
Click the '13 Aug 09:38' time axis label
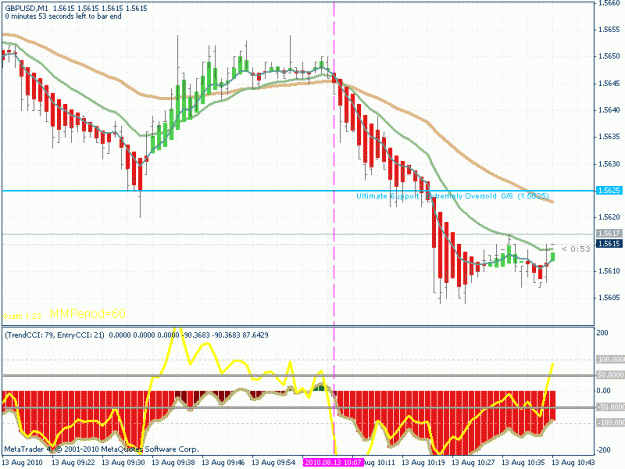point(173,463)
